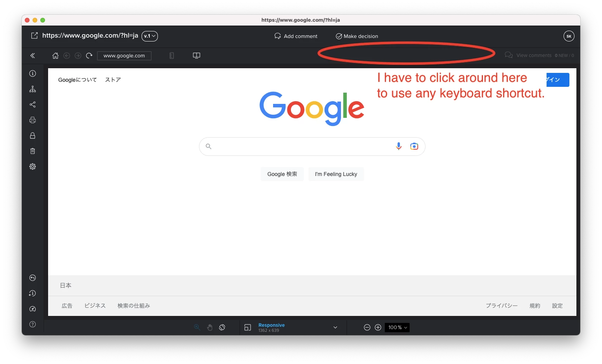Screen dimensions: 602x364
Task: Click I'm Feeling Lucky button
Action: coord(336,174)
